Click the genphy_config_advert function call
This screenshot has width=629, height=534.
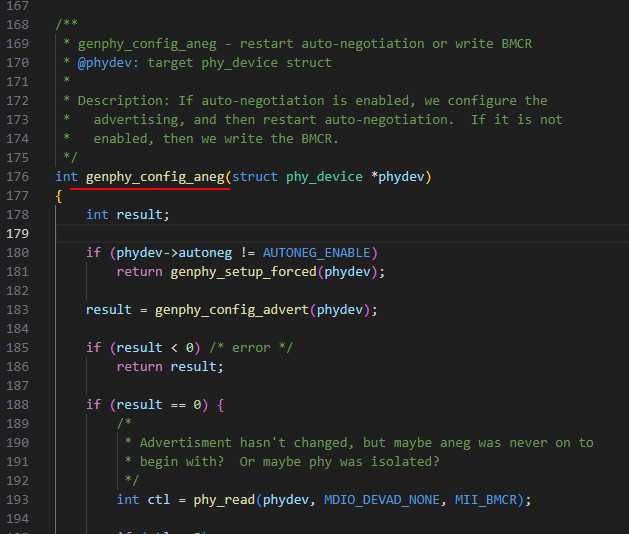click(232, 310)
